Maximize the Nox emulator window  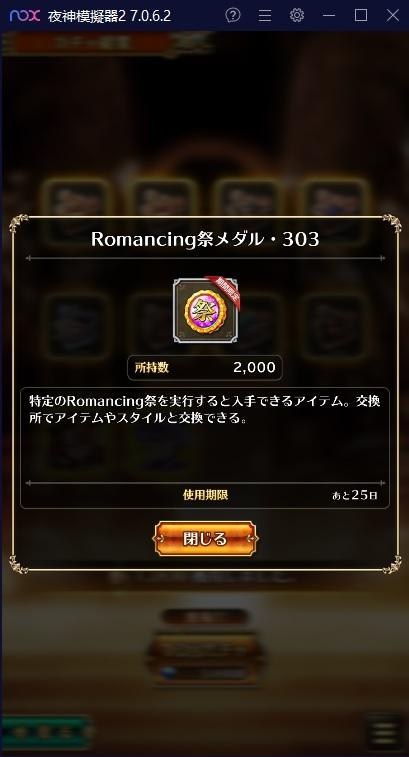tap(361, 15)
